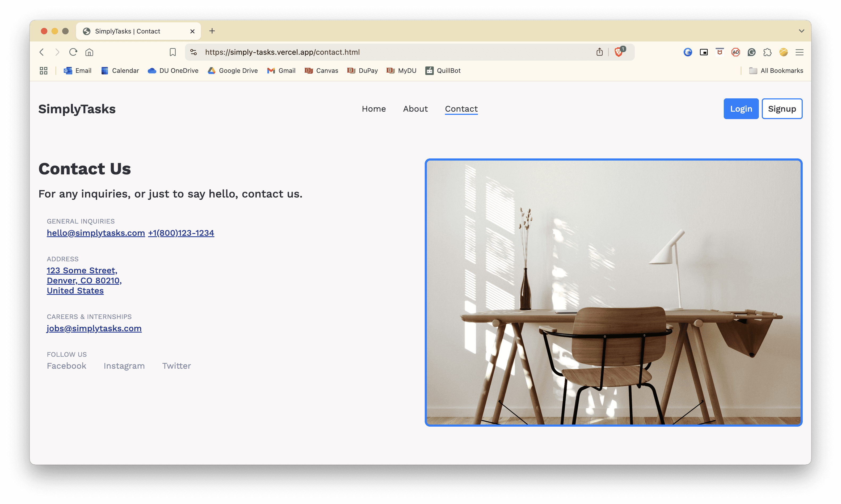Open the DuPay bookmark
841x504 pixels.
click(x=362, y=71)
